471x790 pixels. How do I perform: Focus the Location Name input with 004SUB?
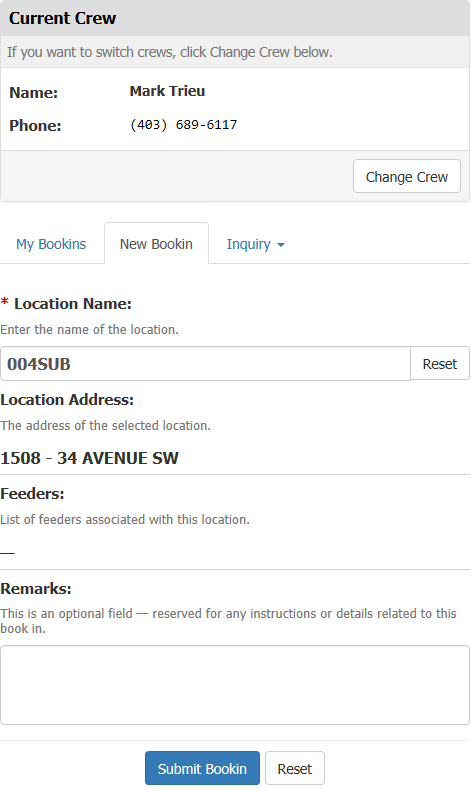click(x=206, y=364)
